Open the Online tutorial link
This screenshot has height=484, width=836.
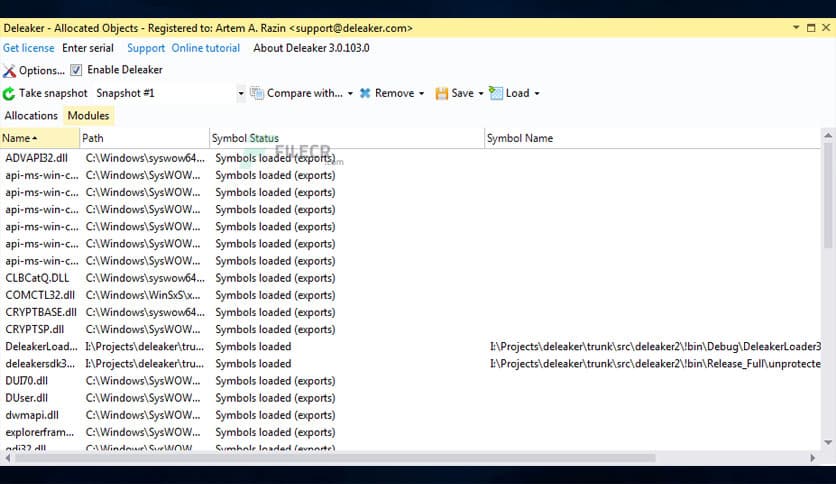point(206,48)
